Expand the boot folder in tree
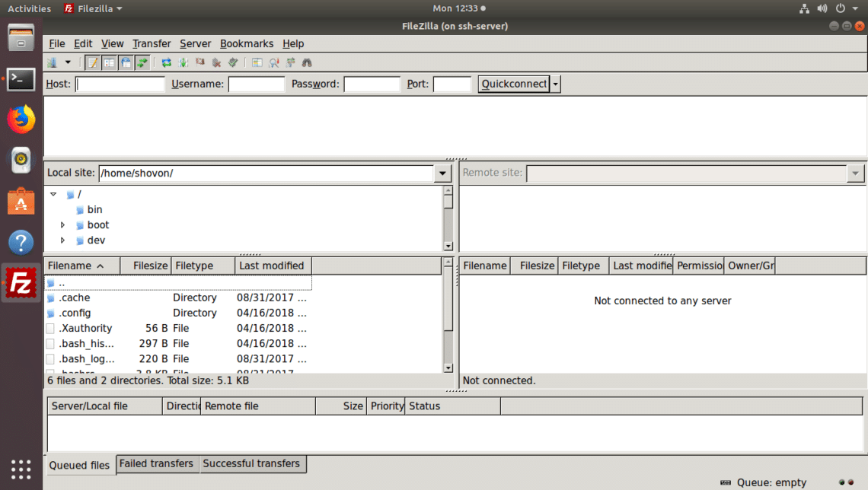The width and height of the screenshot is (868, 490). point(63,225)
